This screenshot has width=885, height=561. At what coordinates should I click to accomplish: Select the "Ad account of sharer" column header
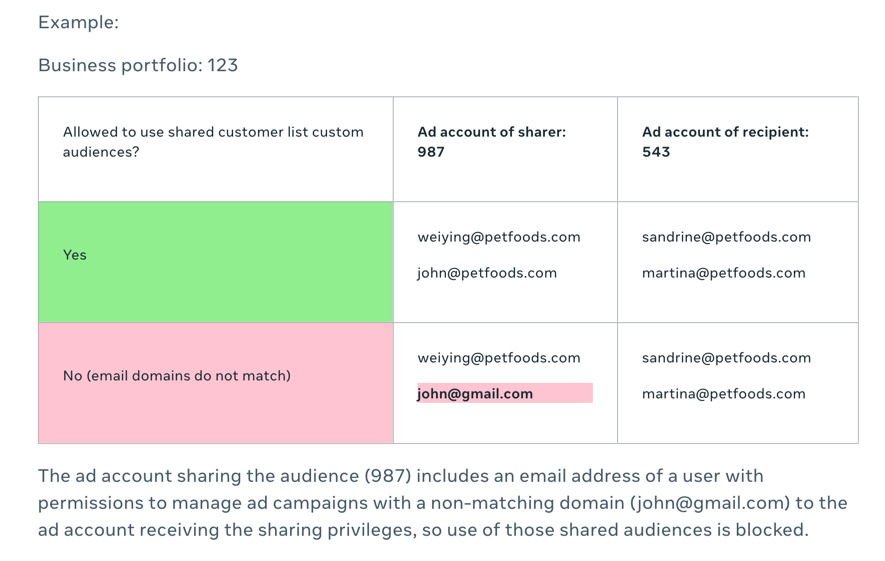[x=491, y=131]
